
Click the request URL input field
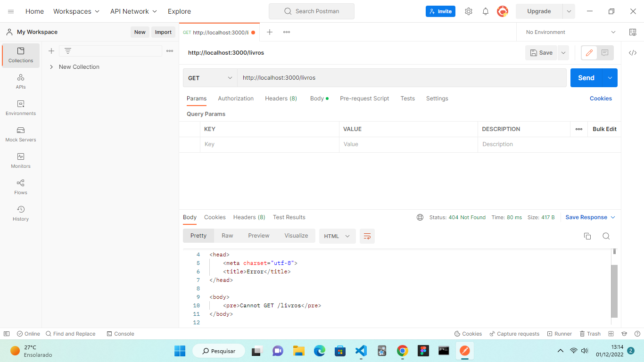pyautogui.click(x=402, y=78)
